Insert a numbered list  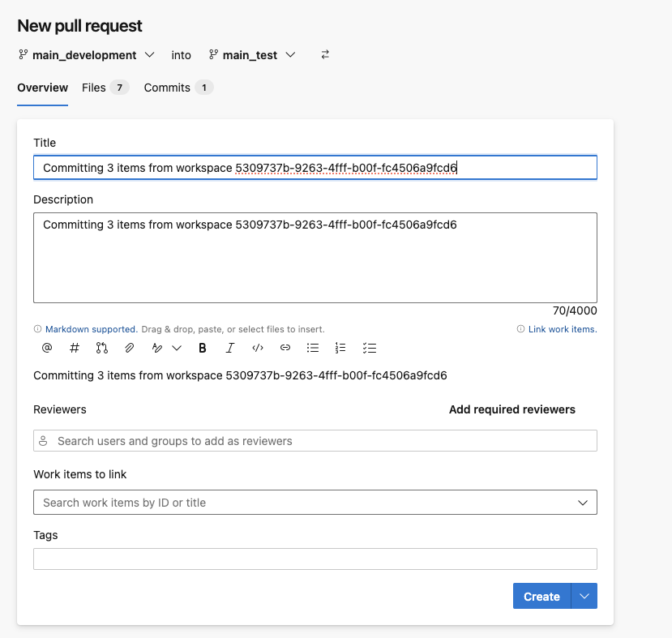point(340,348)
